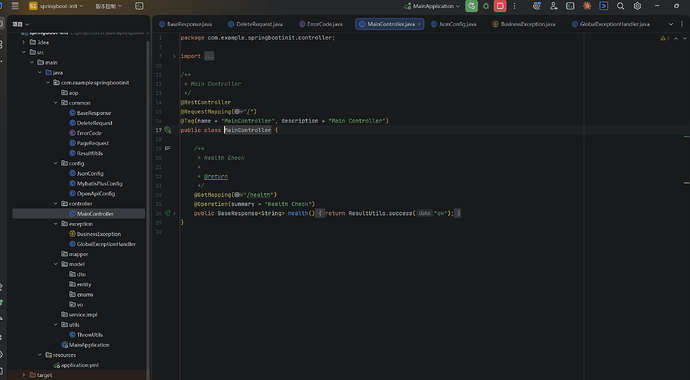This screenshot has height=380, width=690.
Task: Expand the .idea folder
Action: [x=24, y=42]
